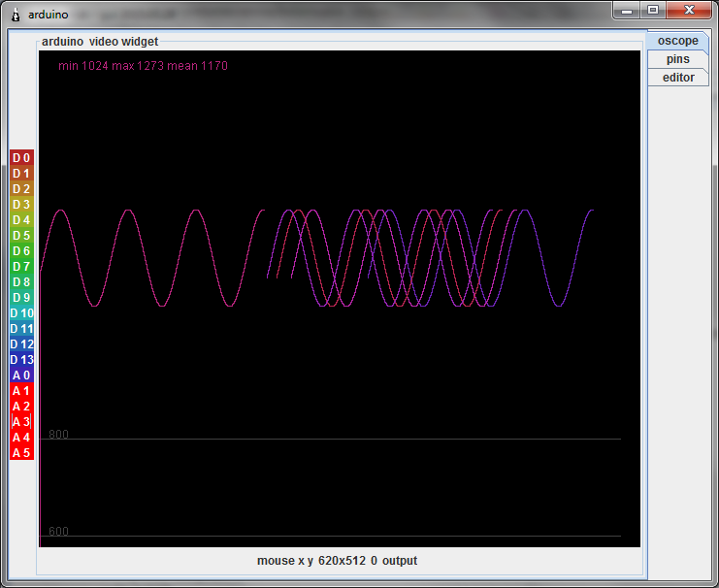Select the A 0 analog pin button

[21, 376]
